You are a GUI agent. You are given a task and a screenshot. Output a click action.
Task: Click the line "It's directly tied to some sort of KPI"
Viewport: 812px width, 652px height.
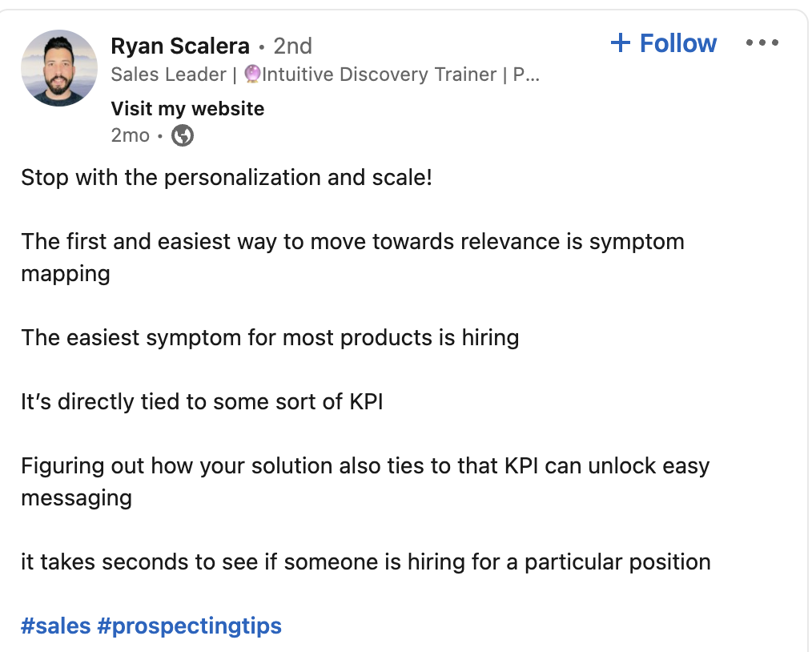(x=202, y=401)
